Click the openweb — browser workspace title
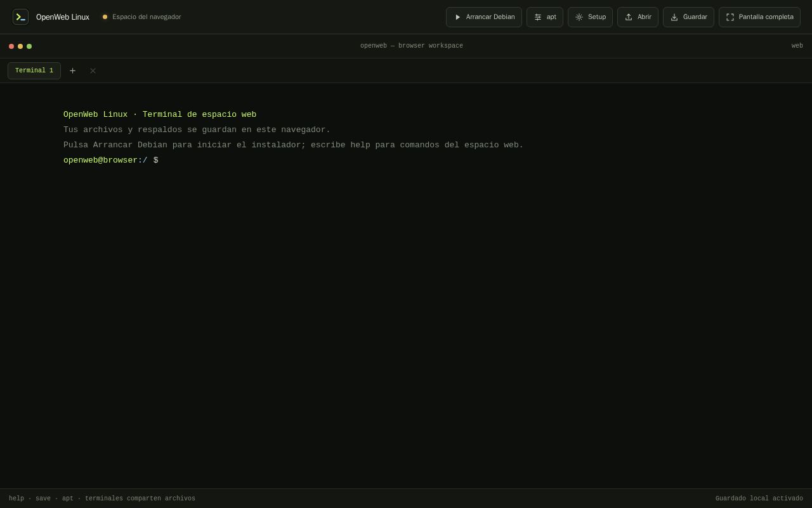 (x=412, y=46)
